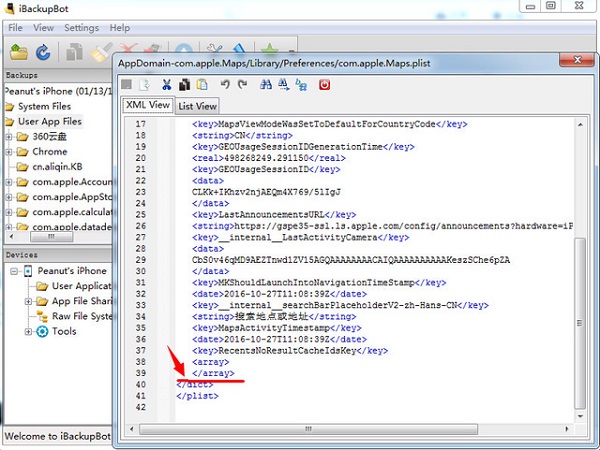Click the editor horizontal scrollbar right arrow
This screenshot has height=450, width=600.
coord(567,429)
